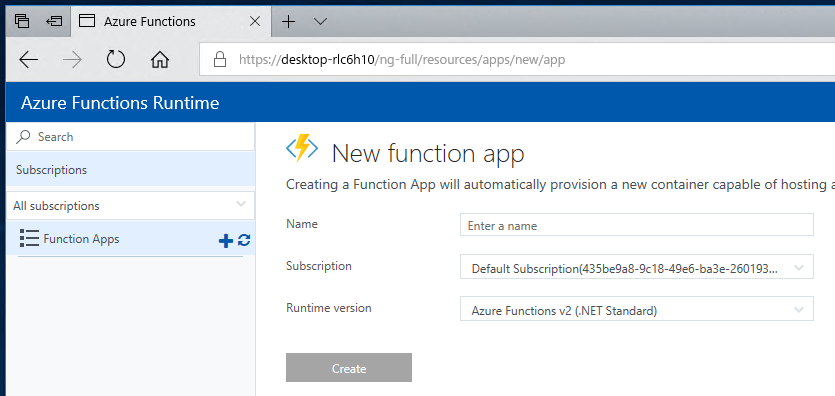Image resolution: width=835 pixels, height=396 pixels.
Task: Click the Runtime version label
Action: [329, 308]
